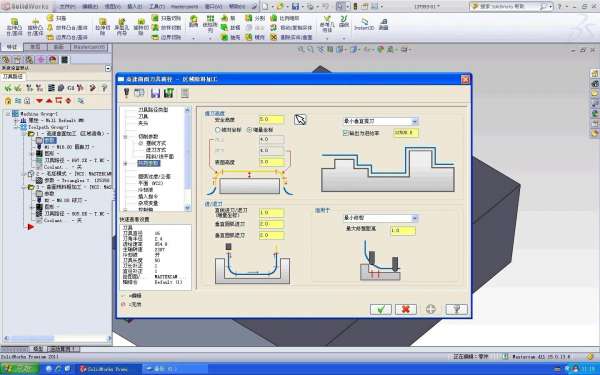Toggle the output feed rate checkbox
Screen dimensions: 600x375
(x=346, y=133)
